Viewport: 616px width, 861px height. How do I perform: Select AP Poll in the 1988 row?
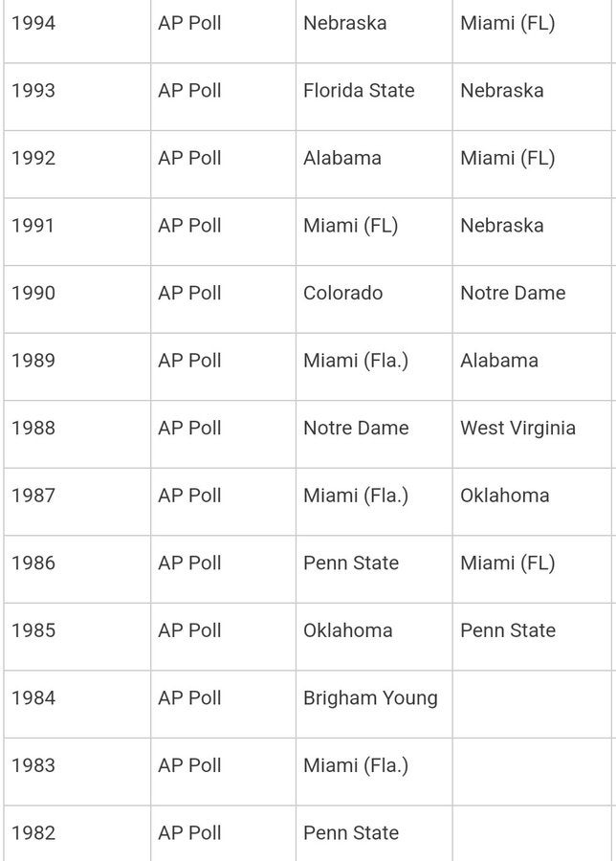click(189, 428)
